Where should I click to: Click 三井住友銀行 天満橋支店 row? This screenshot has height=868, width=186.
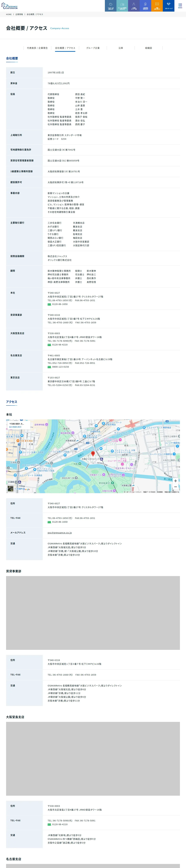pos(66,223)
